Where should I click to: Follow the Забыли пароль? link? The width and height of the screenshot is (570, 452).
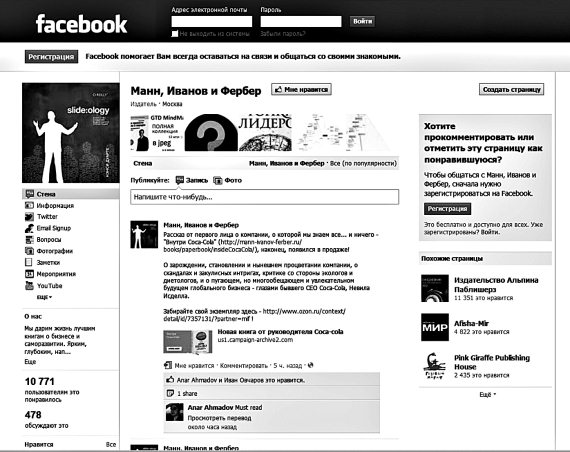[283, 34]
